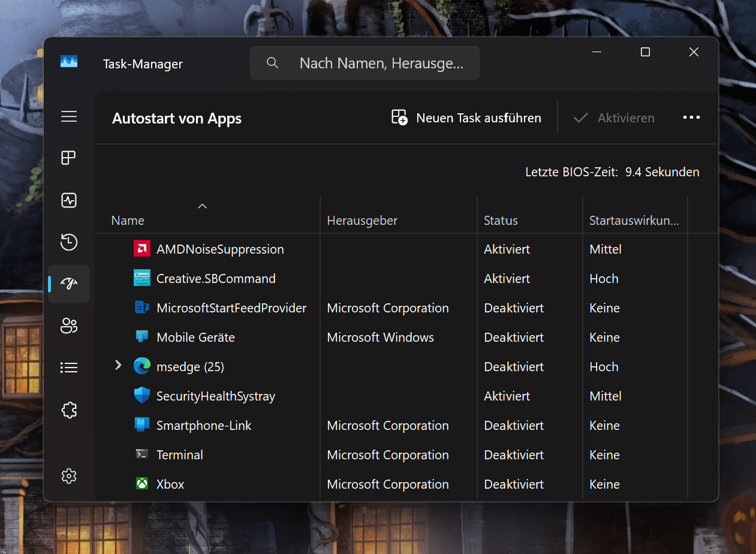Screen dimensions: 756x554
Task: Select the msedge (25) entry name
Action: (x=190, y=366)
